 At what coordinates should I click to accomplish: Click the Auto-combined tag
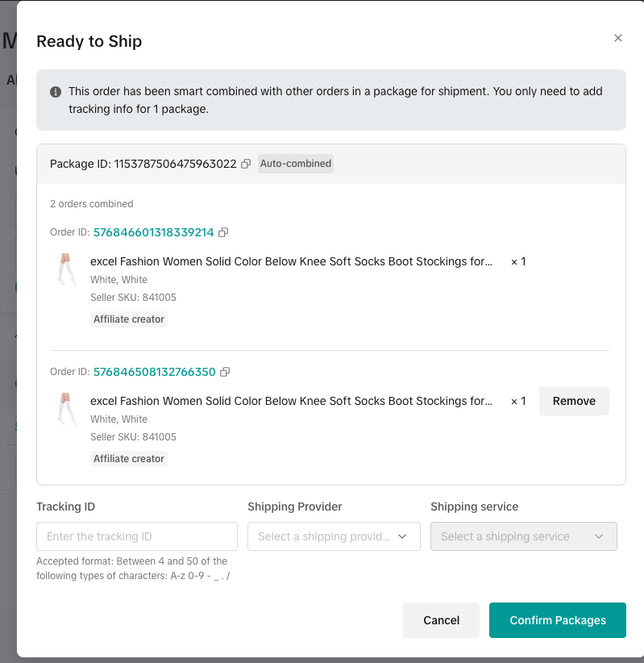point(296,164)
